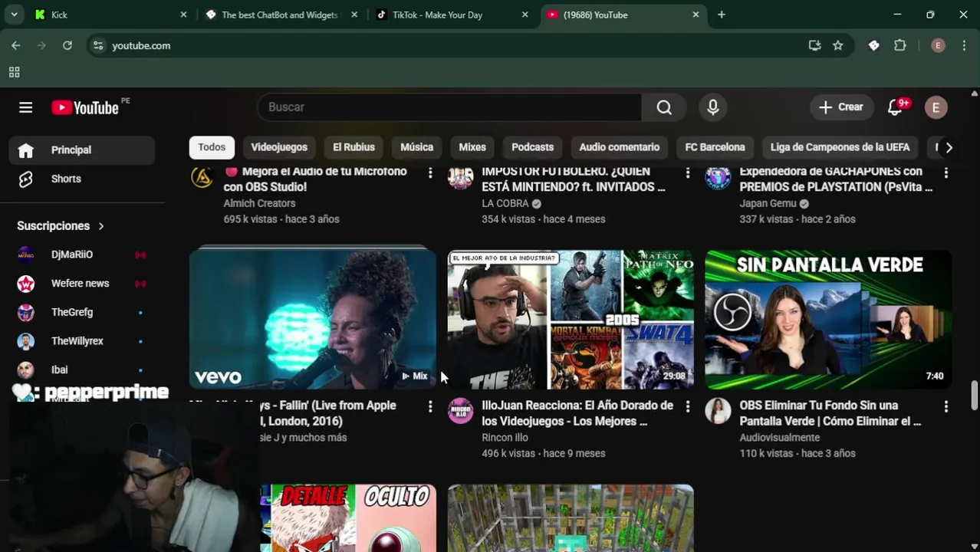Click the YouTube page vertical scrollbar
980x552 pixels.
975,394
